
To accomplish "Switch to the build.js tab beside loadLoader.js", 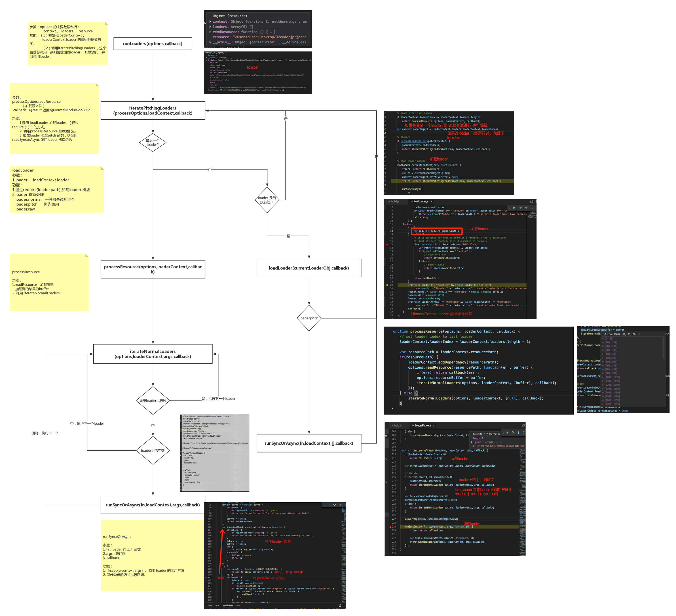I will pos(395,202).
